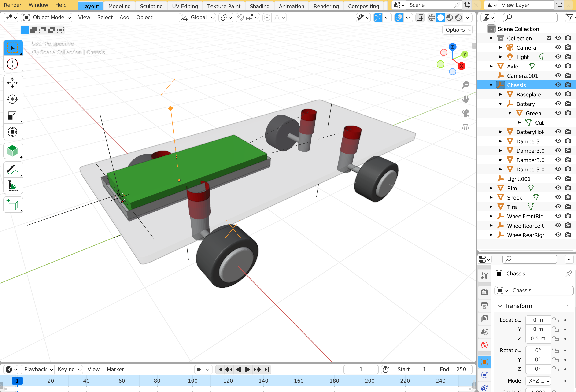The width and height of the screenshot is (576, 392).
Task: Click the Options button in viewport
Action: (457, 30)
